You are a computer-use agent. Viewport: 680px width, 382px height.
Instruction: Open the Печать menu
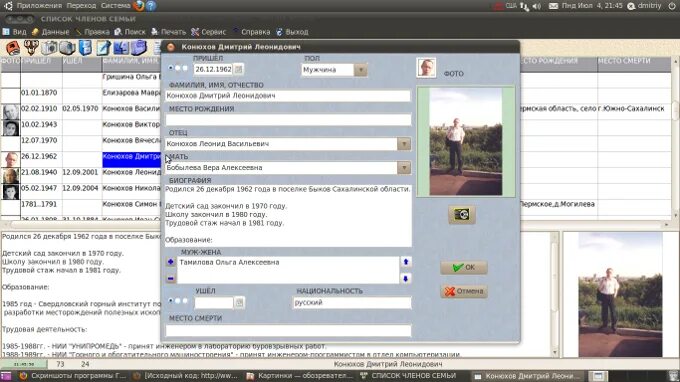tap(168, 32)
